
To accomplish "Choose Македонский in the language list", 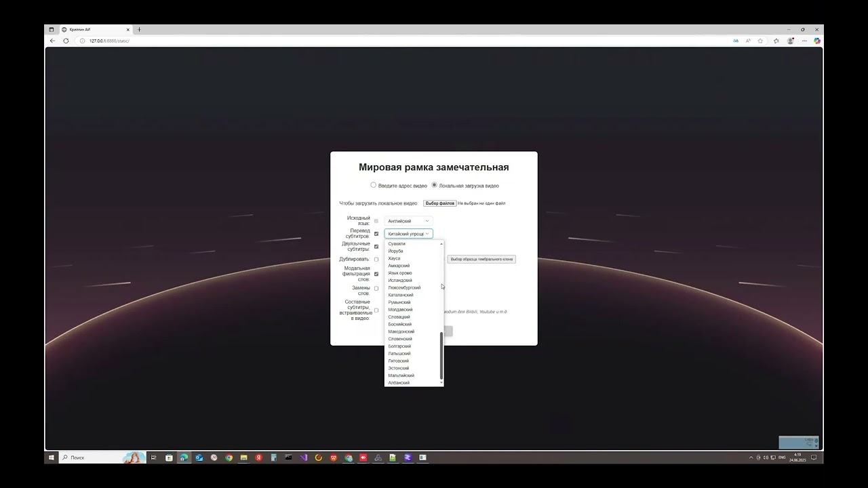I will (412, 331).
